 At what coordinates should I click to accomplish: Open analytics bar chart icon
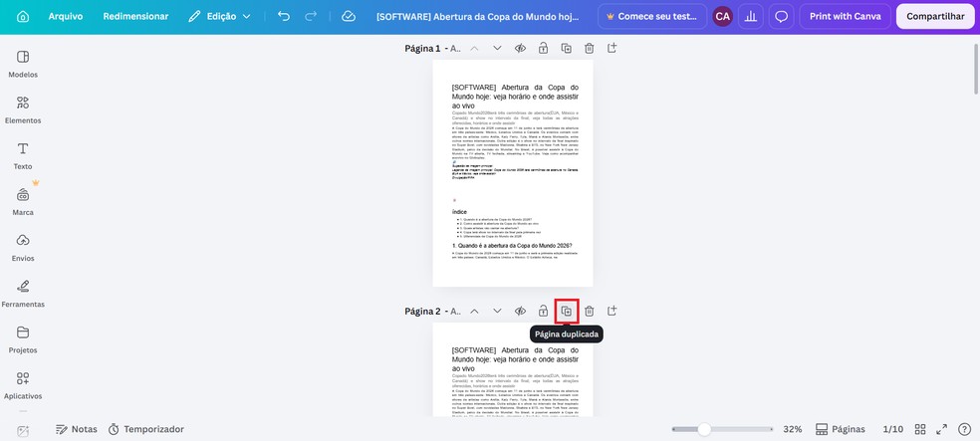coord(751,17)
